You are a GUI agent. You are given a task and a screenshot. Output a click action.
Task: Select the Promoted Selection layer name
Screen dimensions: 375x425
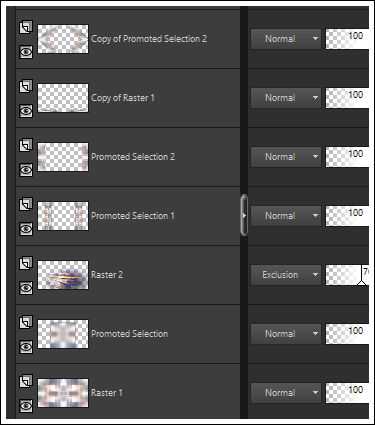[x=130, y=334]
